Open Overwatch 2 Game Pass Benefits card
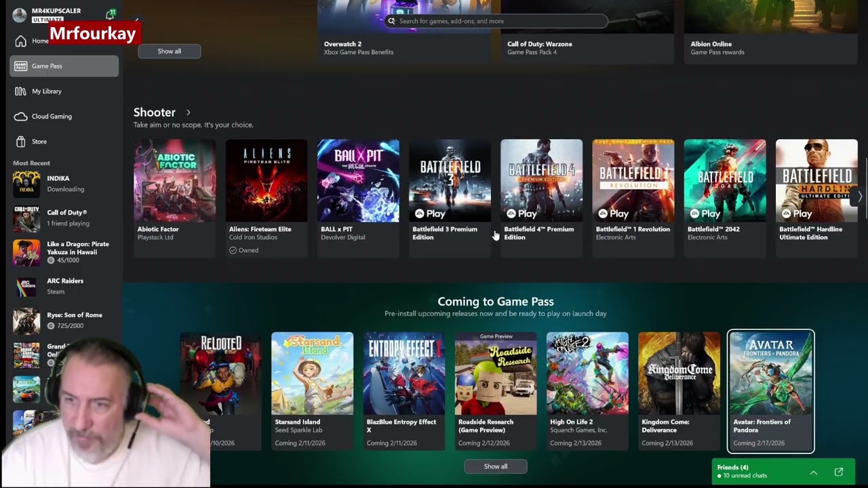 click(404, 32)
